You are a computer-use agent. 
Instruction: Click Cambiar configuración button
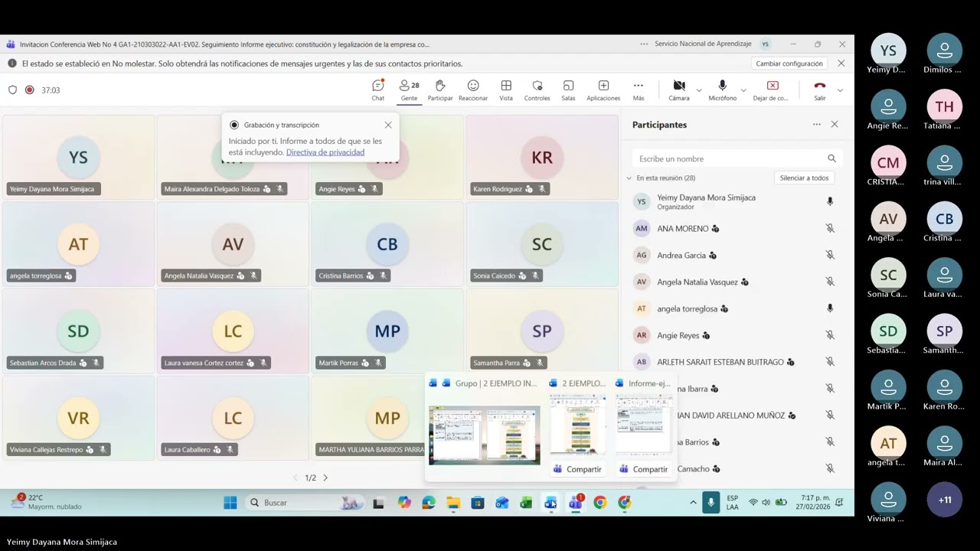pyautogui.click(x=789, y=64)
